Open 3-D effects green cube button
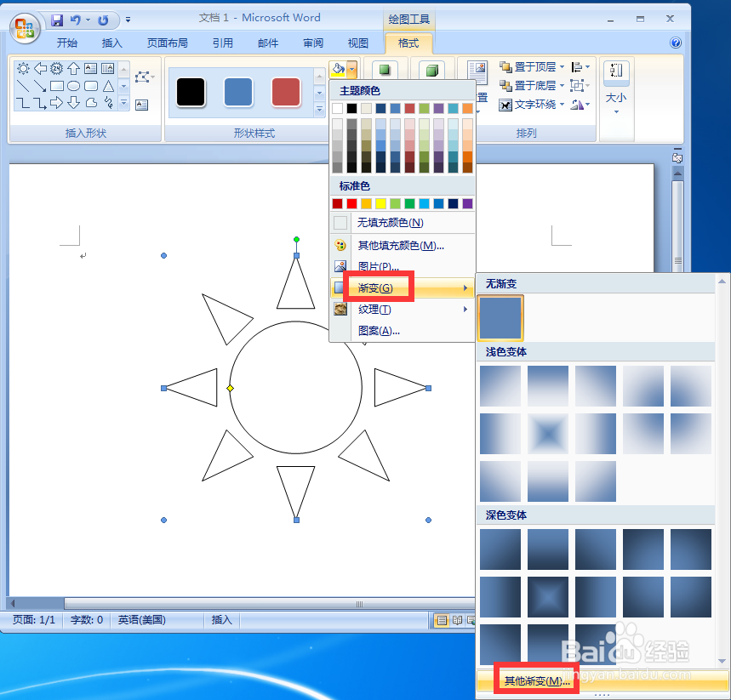 click(432, 70)
